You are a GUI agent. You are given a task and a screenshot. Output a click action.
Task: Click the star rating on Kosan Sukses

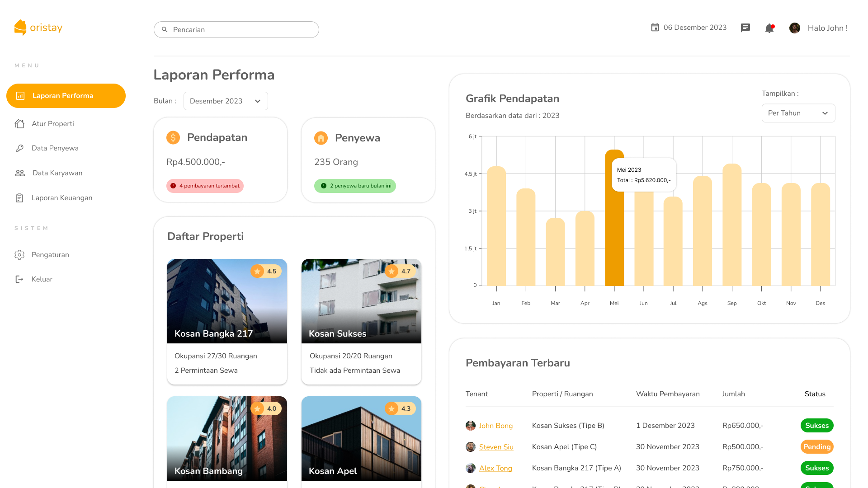click(x=401, y=271)
